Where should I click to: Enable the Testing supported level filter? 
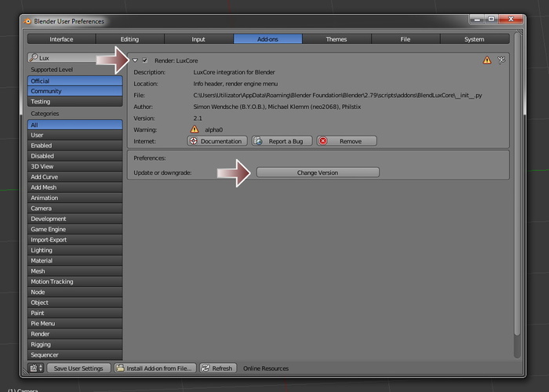coord(75,101)
